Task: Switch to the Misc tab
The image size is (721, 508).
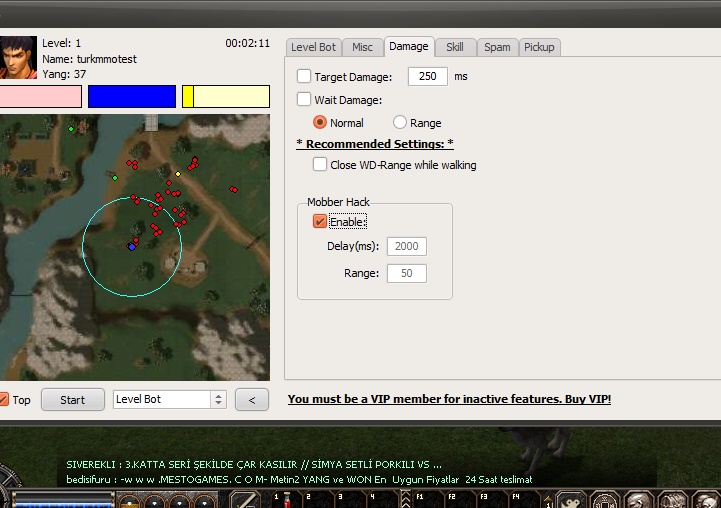Action: pos(362,47)
